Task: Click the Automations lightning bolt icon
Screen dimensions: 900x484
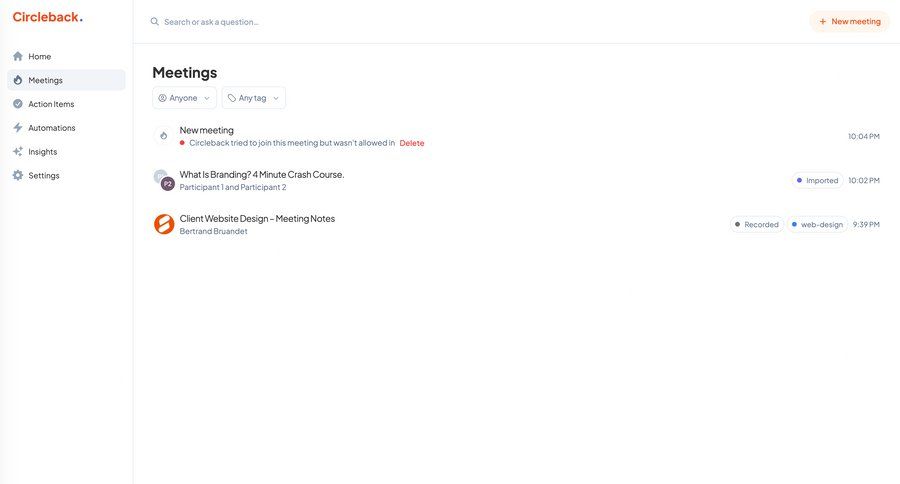Action: click(x=18, y=128)
